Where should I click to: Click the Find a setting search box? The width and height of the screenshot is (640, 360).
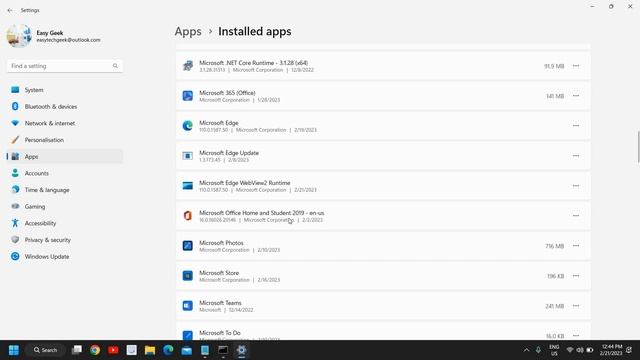pyautogui.click(x=64, y=66)
